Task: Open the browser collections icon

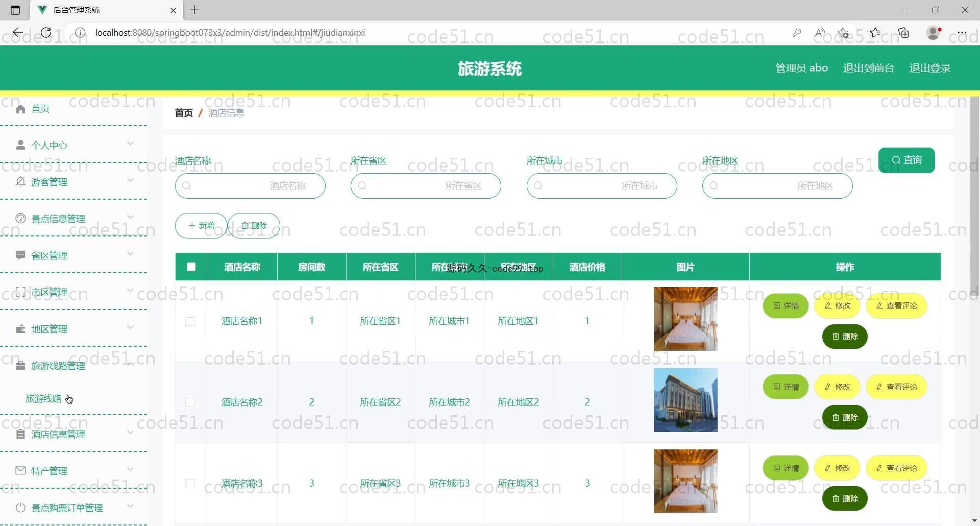Action: click(x=904, y=33)
